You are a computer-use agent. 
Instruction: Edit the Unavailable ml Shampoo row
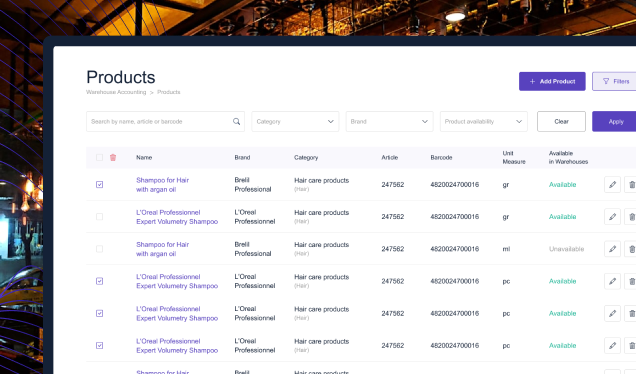612,249
